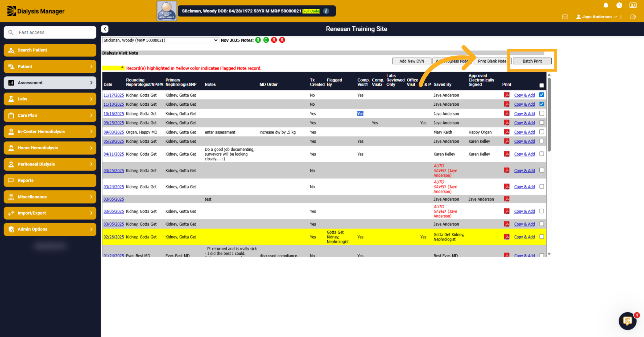Click the clock icon in header
The image size is (644, 337).
tap(619, 5)
